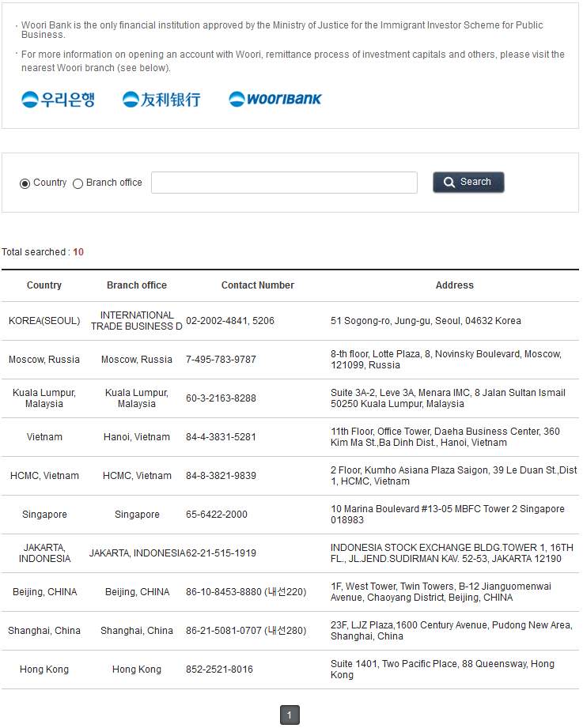
Task: Select the Hanoi, Vietnam branch office cell
Action: point(137,437)
